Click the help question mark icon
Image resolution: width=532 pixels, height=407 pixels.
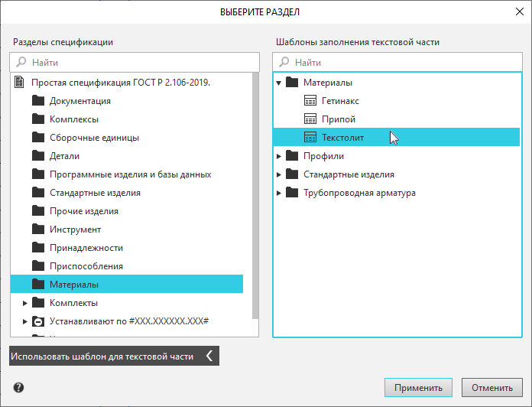[x=18, y=387]
